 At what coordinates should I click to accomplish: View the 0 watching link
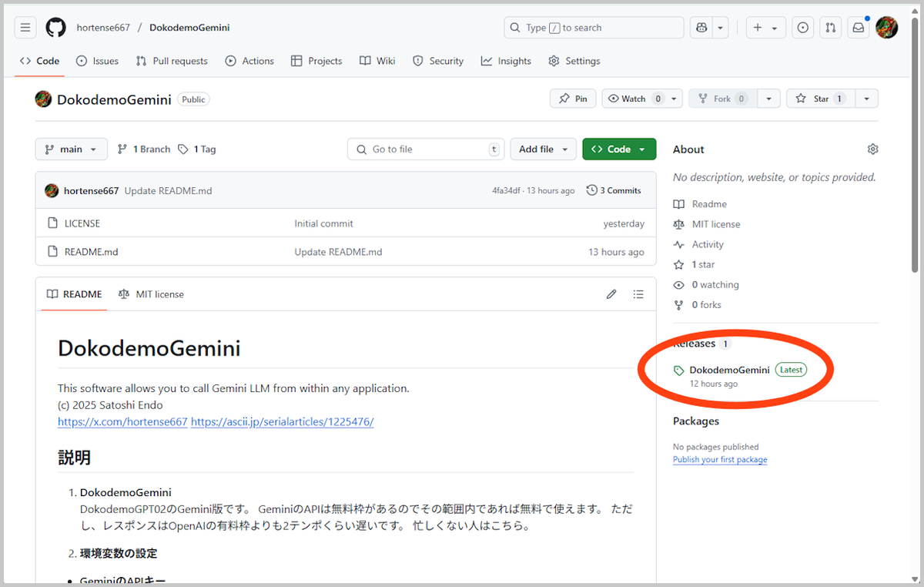[706, 284]
